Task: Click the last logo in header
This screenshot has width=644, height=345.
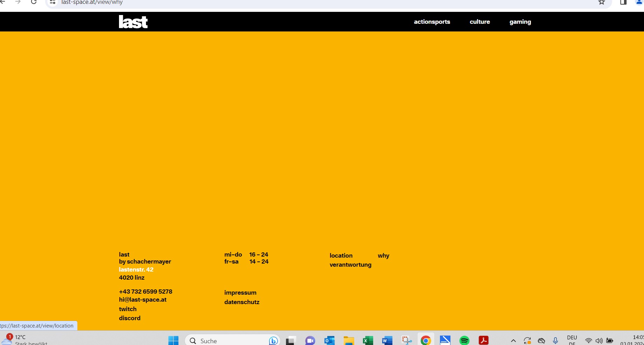Action: (x=133, y=22)
